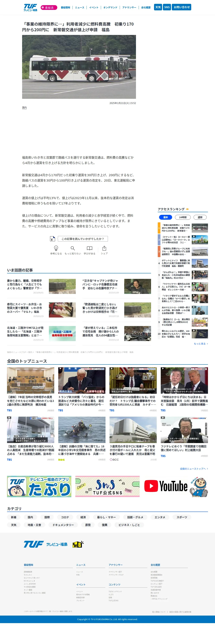Screen dimensions: 215x644
Task: Click the TUF テレビユー福島 header logo
Action: click(30, 7)
